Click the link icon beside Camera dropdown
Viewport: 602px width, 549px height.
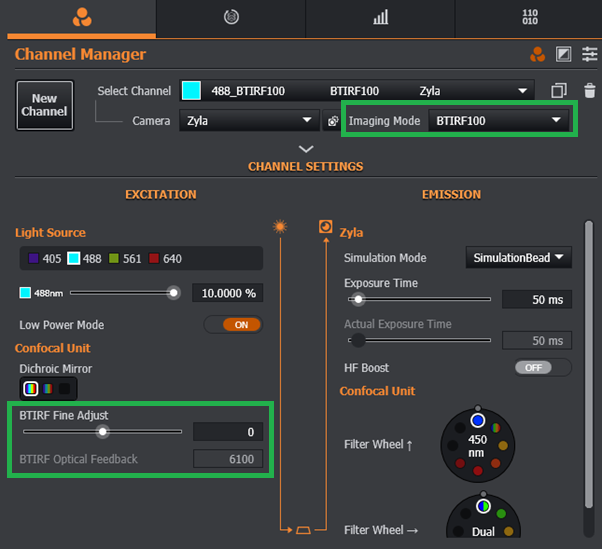[333, 121]
